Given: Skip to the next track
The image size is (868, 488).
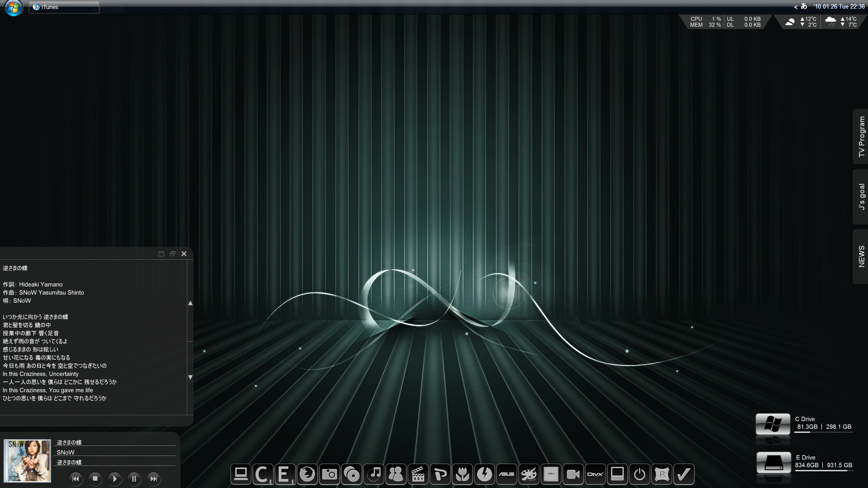Looking at the screenshot, I should pyautogui.click(x=154, y=479).
